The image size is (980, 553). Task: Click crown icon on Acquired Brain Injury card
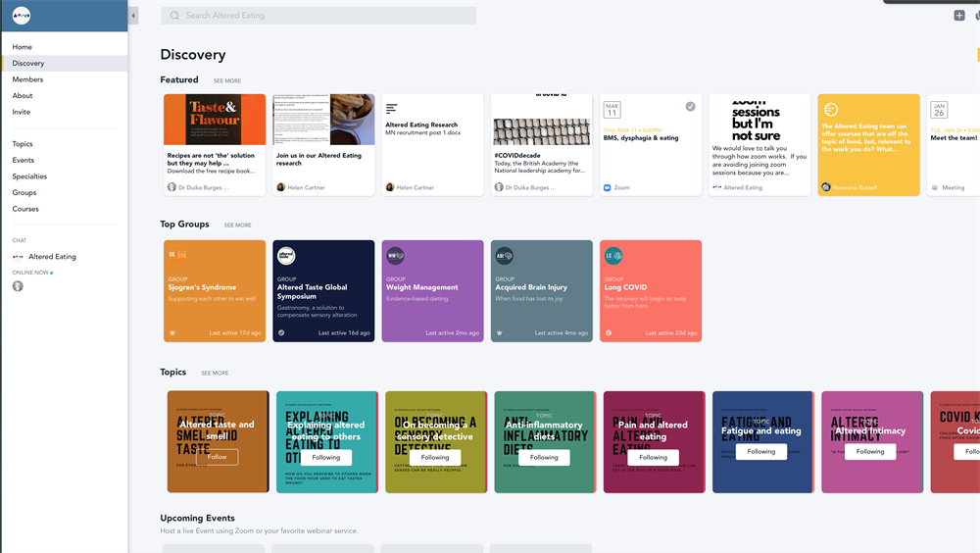point(500,332)
